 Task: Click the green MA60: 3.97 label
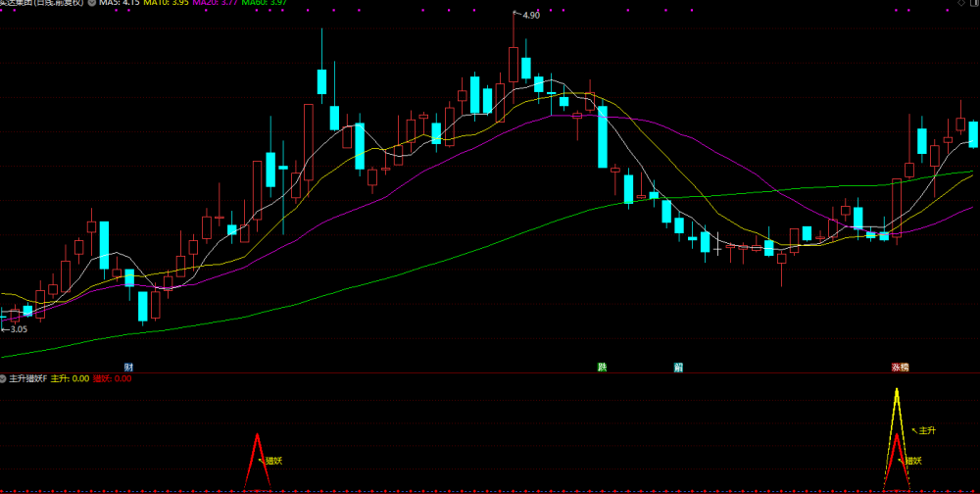tap(265, 3)
